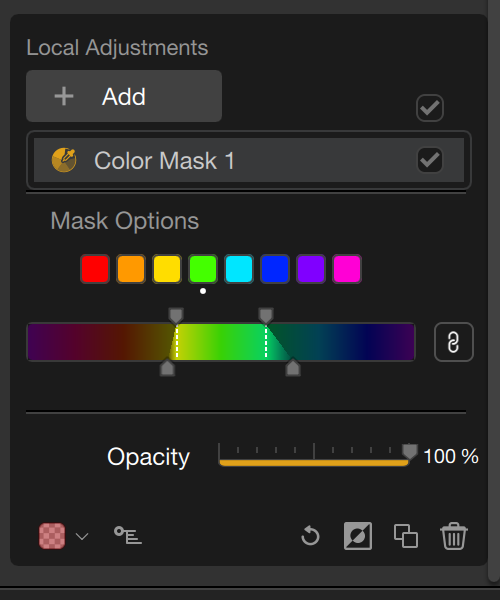Delete the mask with the trash icon

tap(454, 536)
